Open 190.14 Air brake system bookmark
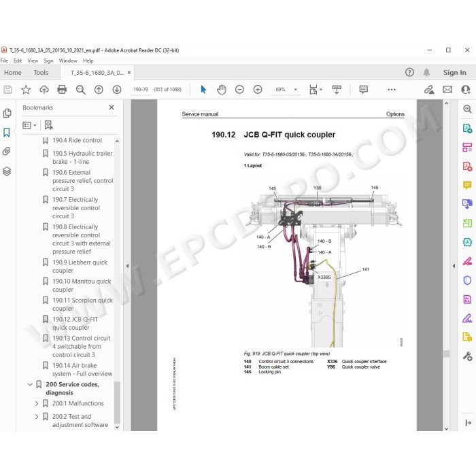This screenshot has width=476, height=476. tap(82, 369)
